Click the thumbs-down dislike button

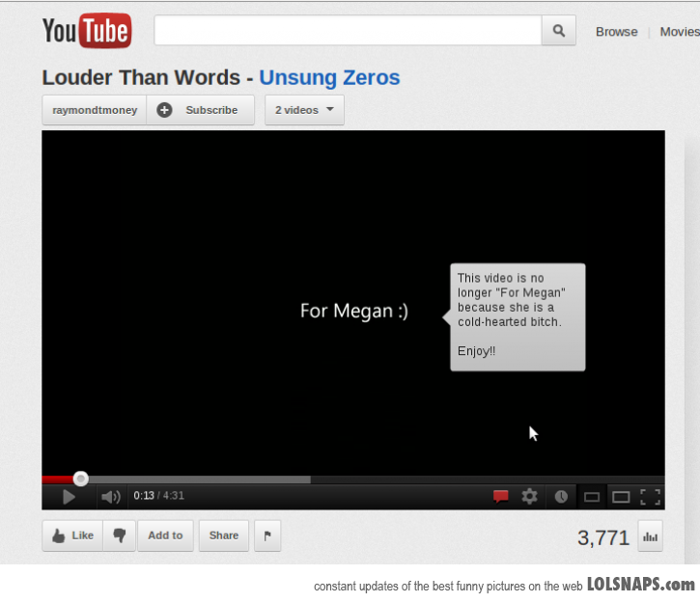[x=119, y=535]
